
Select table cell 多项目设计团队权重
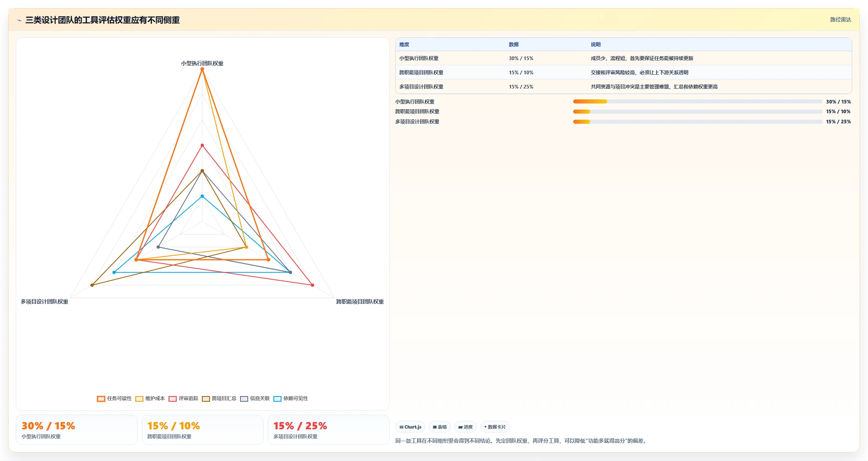pyautogui.click(x=421, y=87)
